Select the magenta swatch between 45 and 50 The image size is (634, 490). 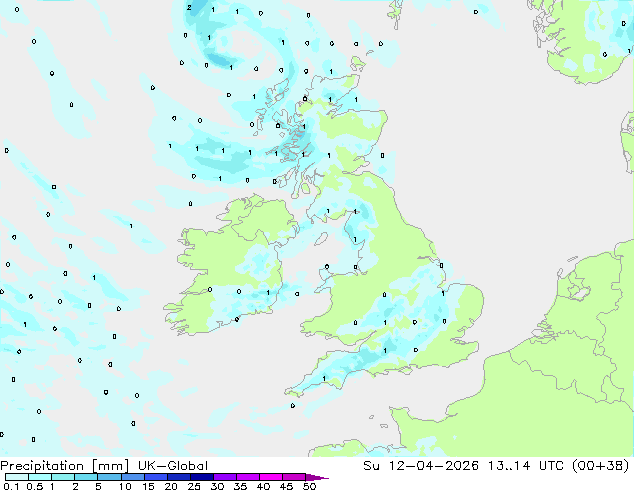(294, 477)
